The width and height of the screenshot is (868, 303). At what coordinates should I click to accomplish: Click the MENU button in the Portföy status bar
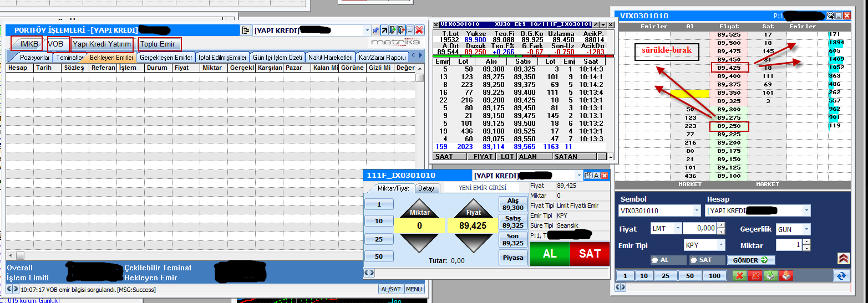(x=414, y=289)
